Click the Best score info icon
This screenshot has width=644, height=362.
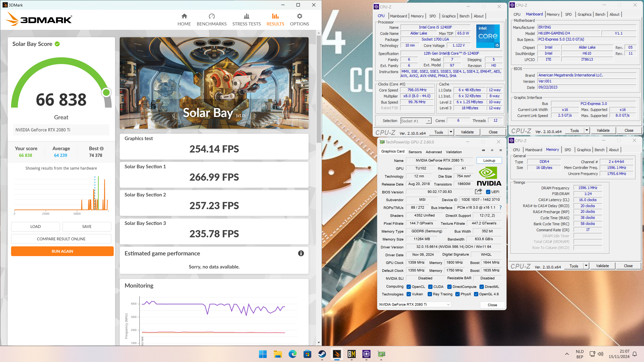(102, 148)
